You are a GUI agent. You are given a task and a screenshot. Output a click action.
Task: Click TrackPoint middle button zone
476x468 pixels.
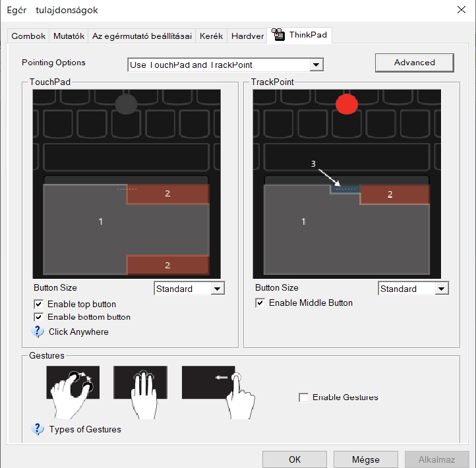click(x=345, y=189)
